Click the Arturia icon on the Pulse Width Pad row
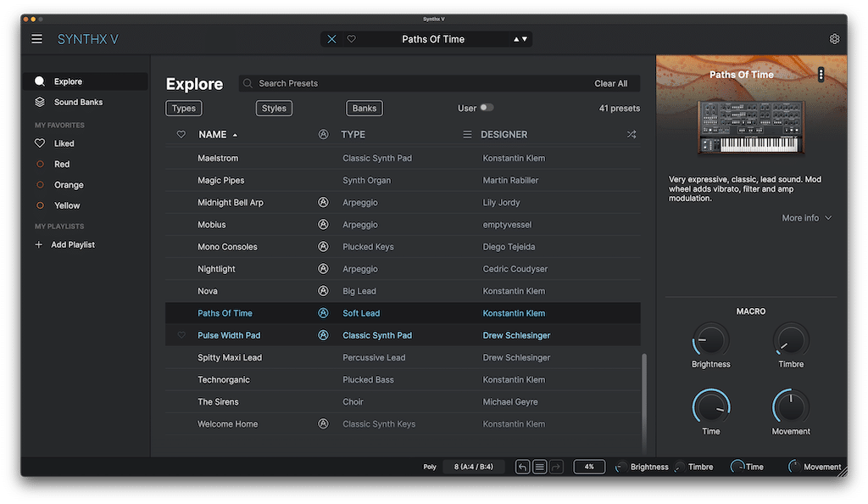Viewport: 868px width, 504px height. 323,335
